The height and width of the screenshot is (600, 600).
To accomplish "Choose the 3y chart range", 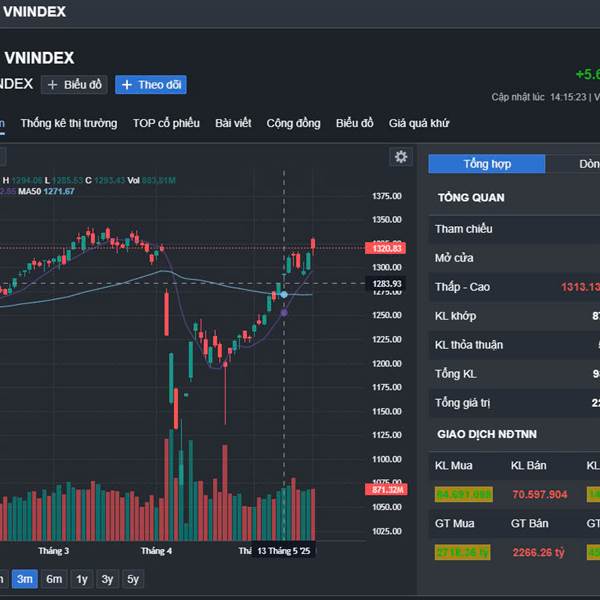I will click(107, 579).
